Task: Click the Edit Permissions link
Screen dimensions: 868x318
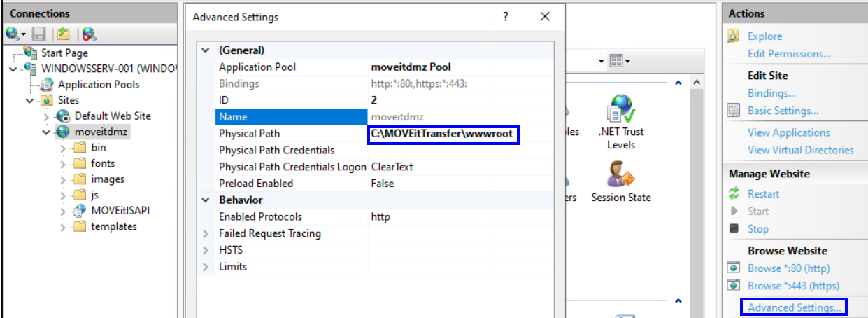Action: coord(789,54)
